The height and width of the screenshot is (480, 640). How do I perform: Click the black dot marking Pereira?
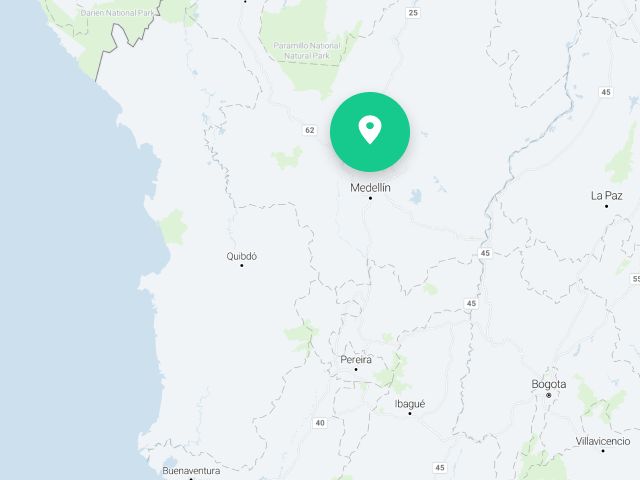356,369
